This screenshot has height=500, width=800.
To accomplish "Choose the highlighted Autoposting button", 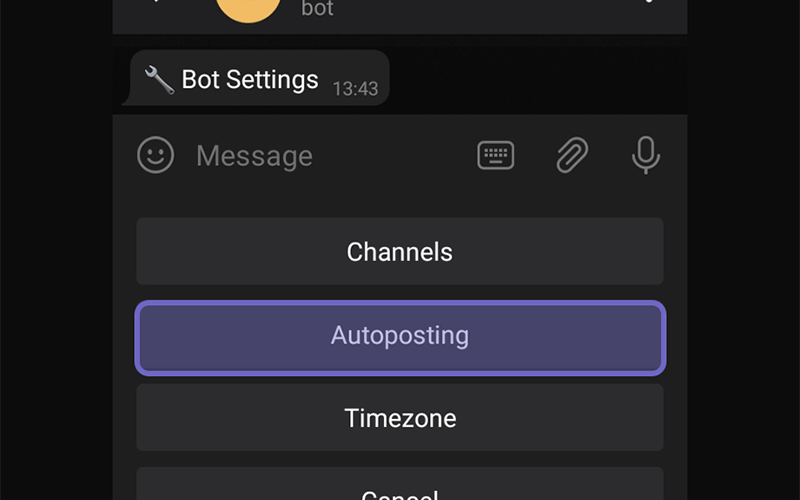I will (400, 338).
